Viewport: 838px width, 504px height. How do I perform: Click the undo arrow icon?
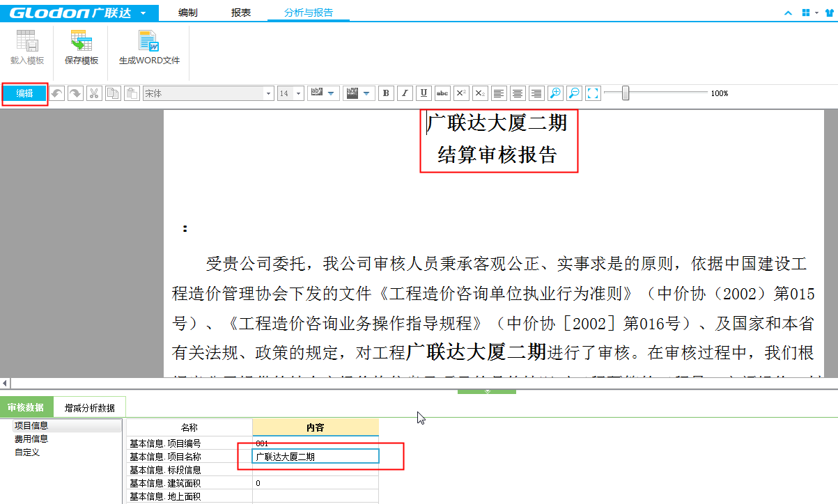point(56,93)
